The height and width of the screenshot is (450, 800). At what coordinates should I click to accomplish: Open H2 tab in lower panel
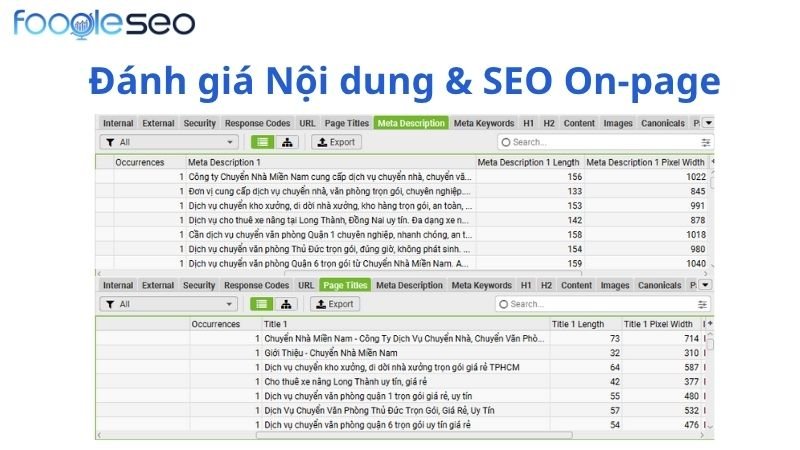(546, 285)
